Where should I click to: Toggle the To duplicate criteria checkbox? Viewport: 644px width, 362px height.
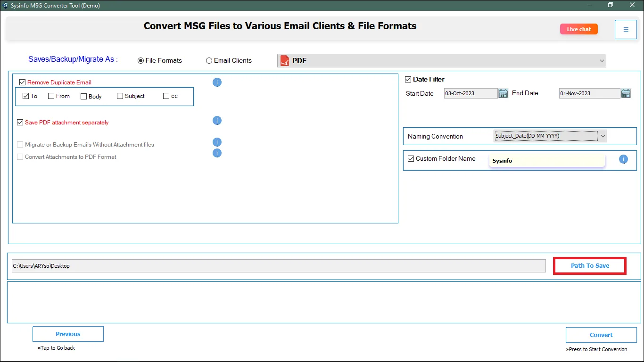coord(25,96)
